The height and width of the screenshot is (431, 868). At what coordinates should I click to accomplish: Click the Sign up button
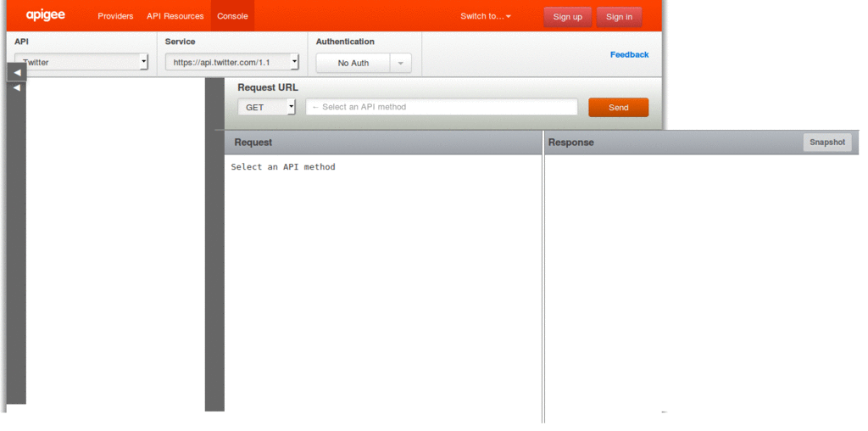(x=567, y=17)
